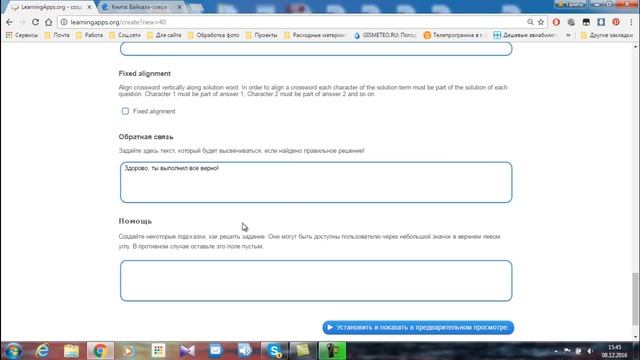Screen dimensions: 640x360
Task: Click the red Pinterest extension icon
Action: pyautogui.click(x=616, y=22)
